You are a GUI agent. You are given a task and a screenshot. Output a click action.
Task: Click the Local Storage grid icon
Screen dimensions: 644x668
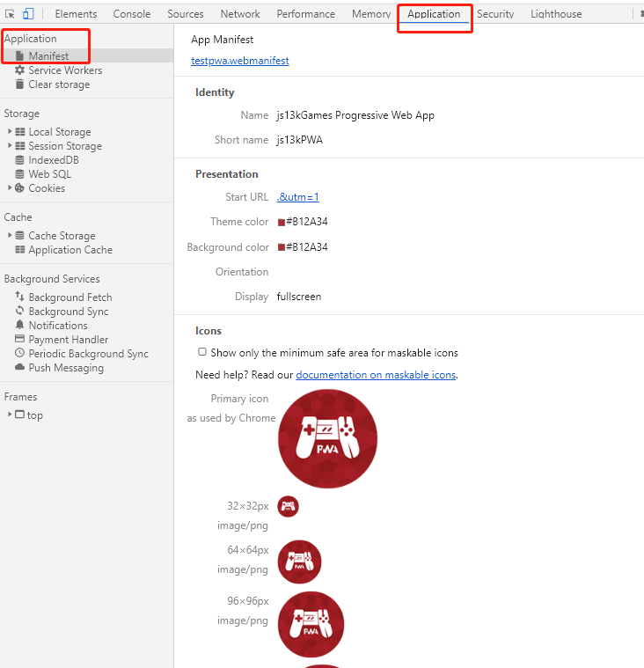coord(19,132)
